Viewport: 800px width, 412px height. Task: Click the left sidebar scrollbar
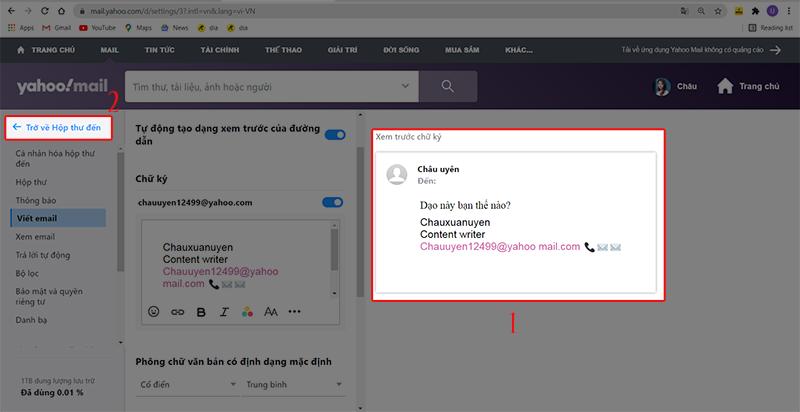120,211
